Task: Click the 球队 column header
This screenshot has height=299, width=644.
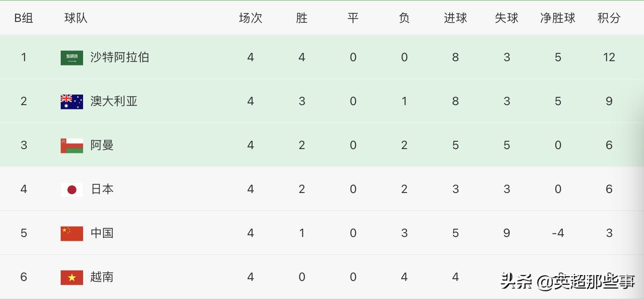Action: pos(76,18)
